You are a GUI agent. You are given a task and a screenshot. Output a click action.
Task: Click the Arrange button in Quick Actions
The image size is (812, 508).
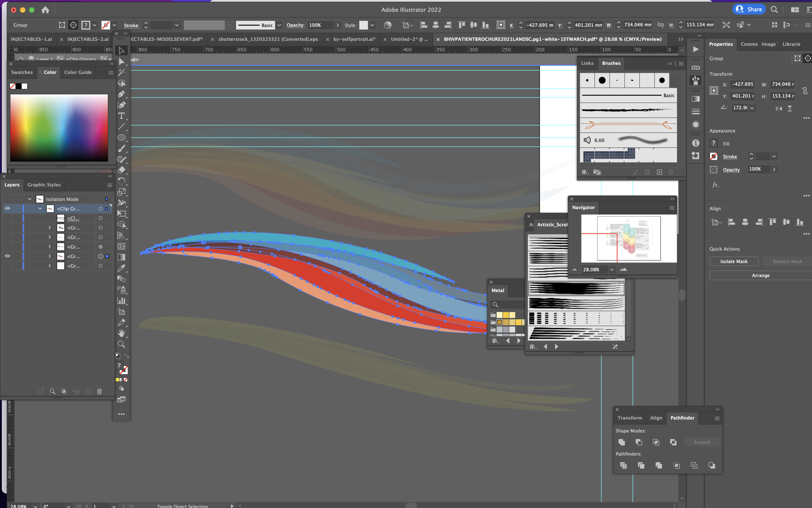(x=760, y=276)
